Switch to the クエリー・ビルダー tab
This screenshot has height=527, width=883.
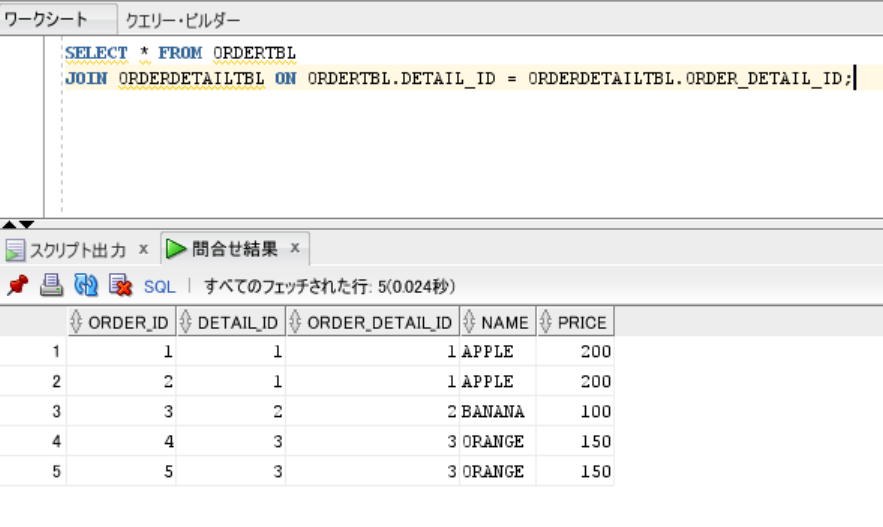[182, 20]
